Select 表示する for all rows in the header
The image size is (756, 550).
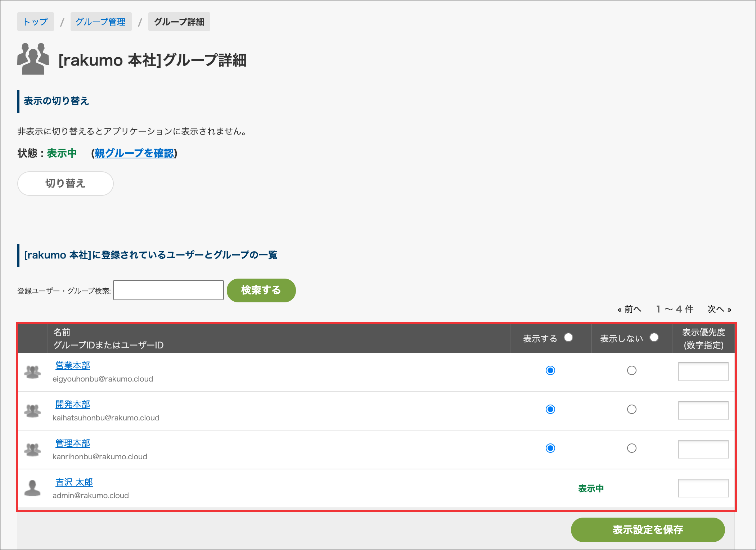point(568,337)
